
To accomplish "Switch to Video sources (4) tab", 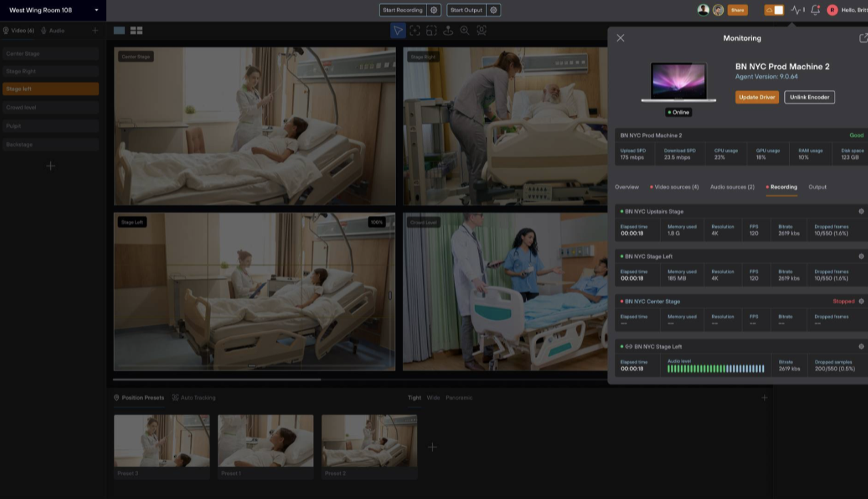I will coord(674,187).
